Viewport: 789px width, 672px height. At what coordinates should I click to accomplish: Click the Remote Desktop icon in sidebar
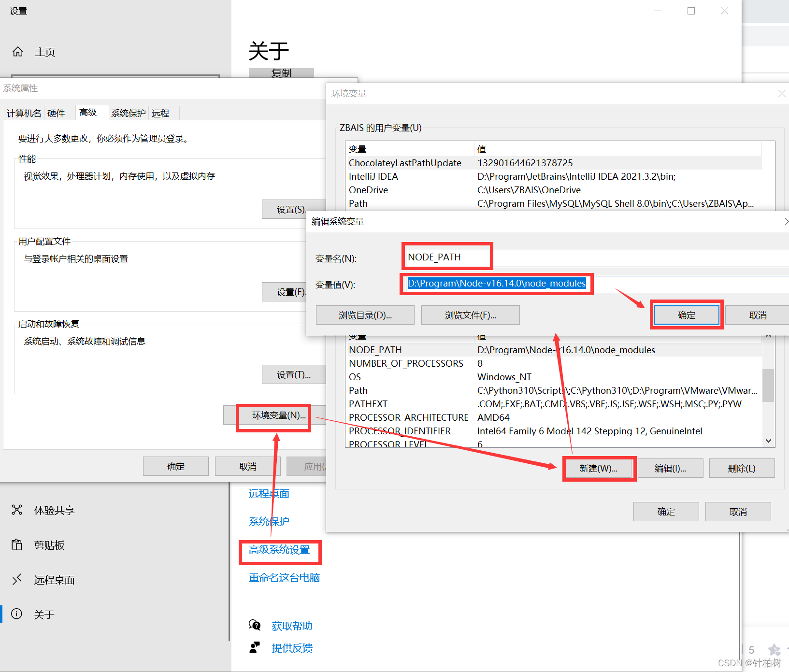click(x=17, y=579)
